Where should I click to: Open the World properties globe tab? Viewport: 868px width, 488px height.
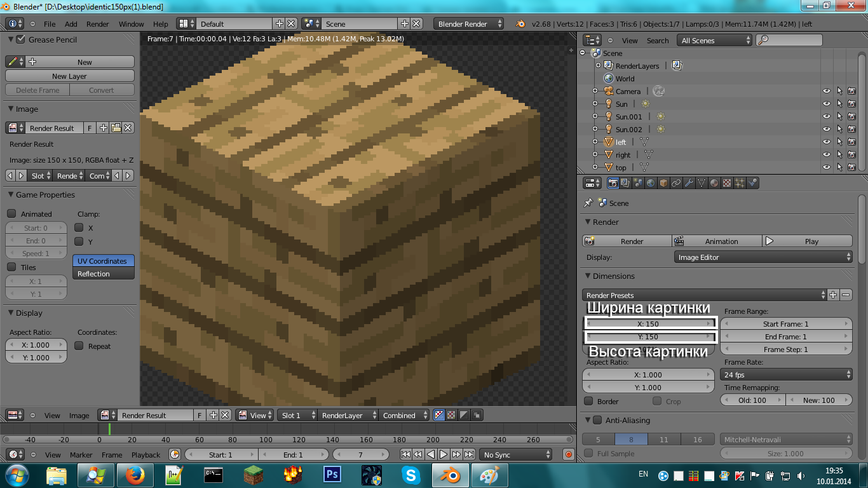tap(651, 183)
